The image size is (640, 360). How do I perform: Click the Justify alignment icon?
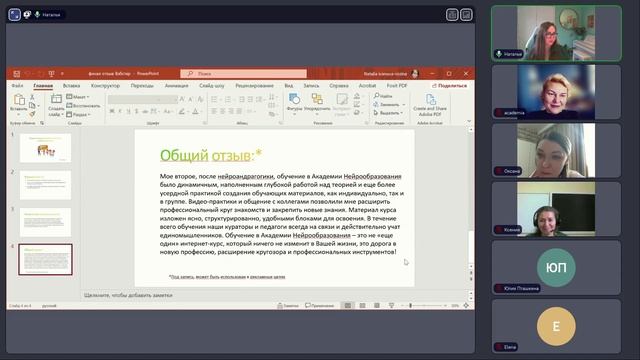[x=239, y=111]
